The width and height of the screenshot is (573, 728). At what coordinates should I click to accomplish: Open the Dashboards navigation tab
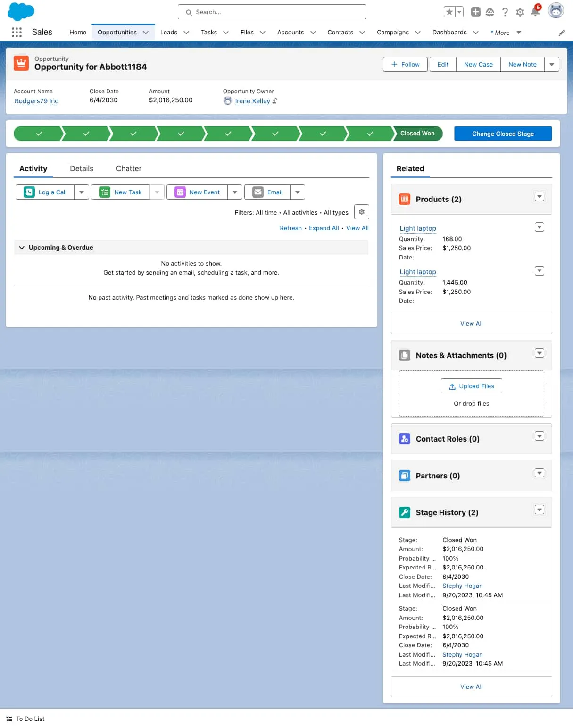coord(449,33)
